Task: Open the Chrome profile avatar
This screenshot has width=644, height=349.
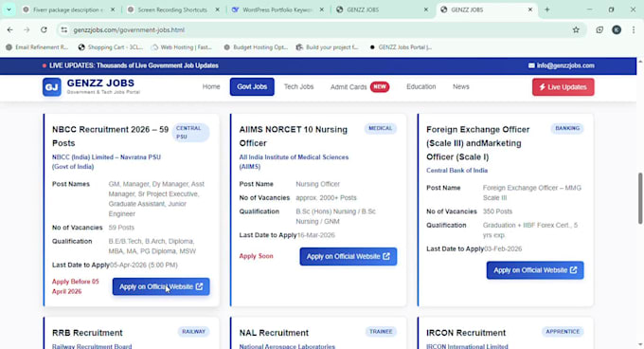Action: pyautogui.click(x=617, y=30)
